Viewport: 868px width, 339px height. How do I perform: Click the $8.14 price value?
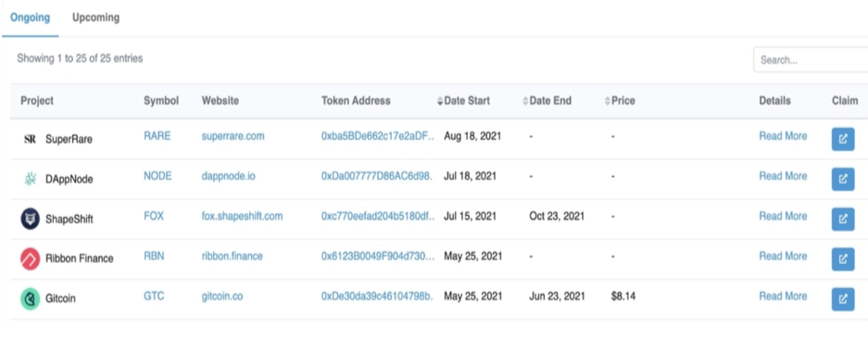click(623, 296)
